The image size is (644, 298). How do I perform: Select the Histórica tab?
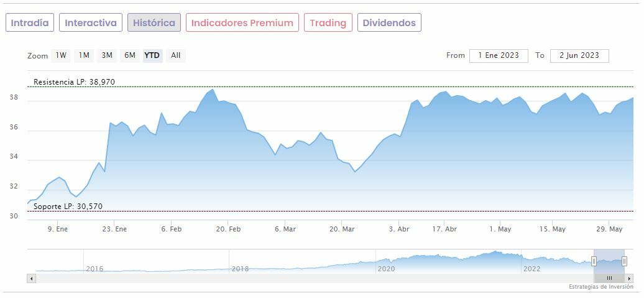click(154, 23)
